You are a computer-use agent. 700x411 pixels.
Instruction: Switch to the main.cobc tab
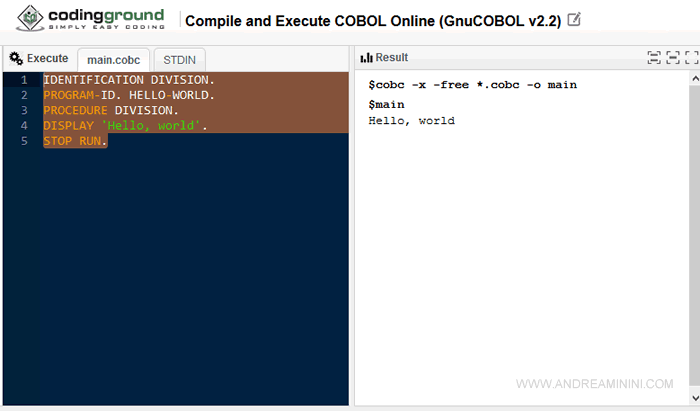(x=113, y=59)
